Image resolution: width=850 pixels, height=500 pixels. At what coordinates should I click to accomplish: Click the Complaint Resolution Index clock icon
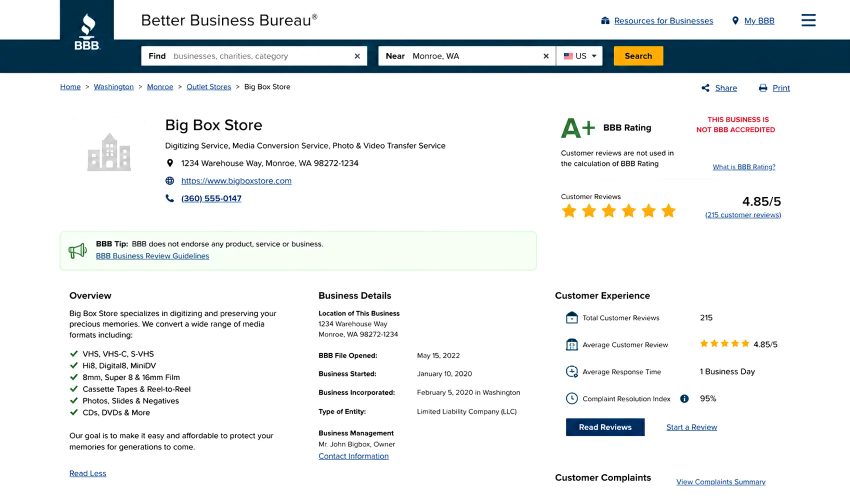point(572,399)
